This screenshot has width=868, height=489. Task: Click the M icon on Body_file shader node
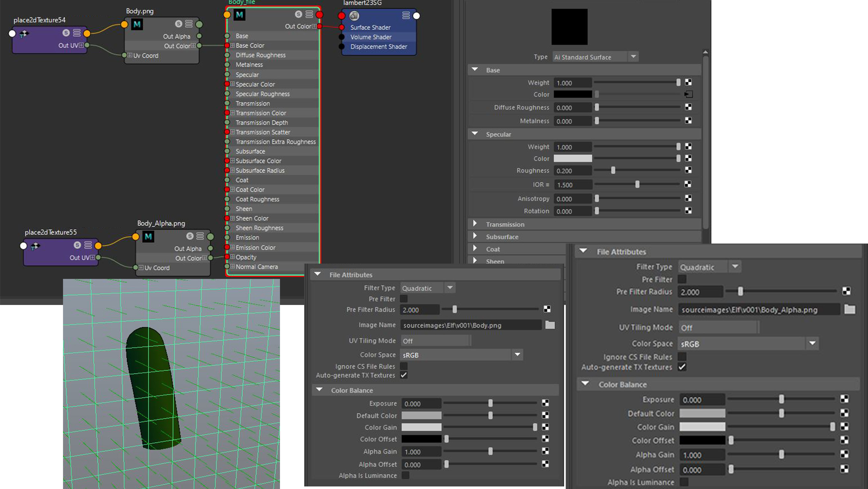pos(239,15)
